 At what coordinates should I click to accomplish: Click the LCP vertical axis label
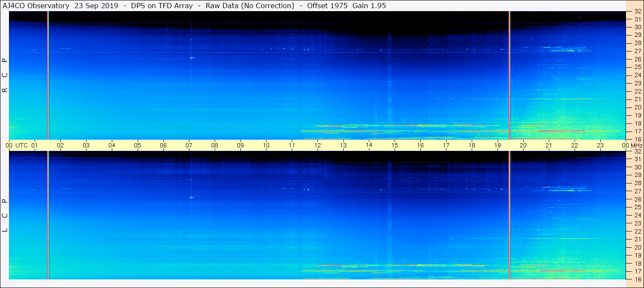[x=5, y=216]
